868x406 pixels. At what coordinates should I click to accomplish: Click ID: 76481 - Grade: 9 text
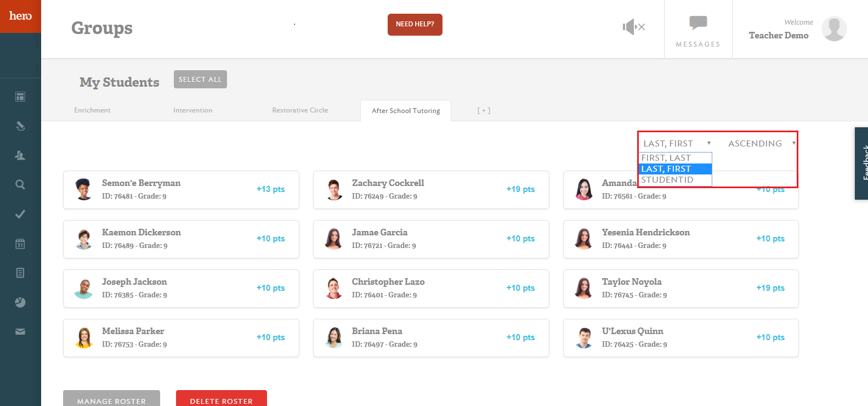[134, 196]
